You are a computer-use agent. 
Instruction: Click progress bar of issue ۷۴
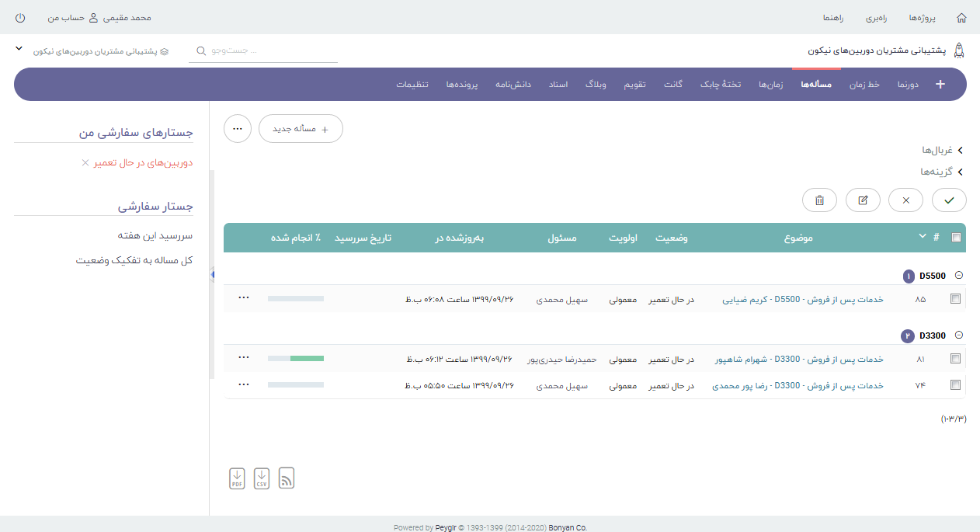coord(296,384)
